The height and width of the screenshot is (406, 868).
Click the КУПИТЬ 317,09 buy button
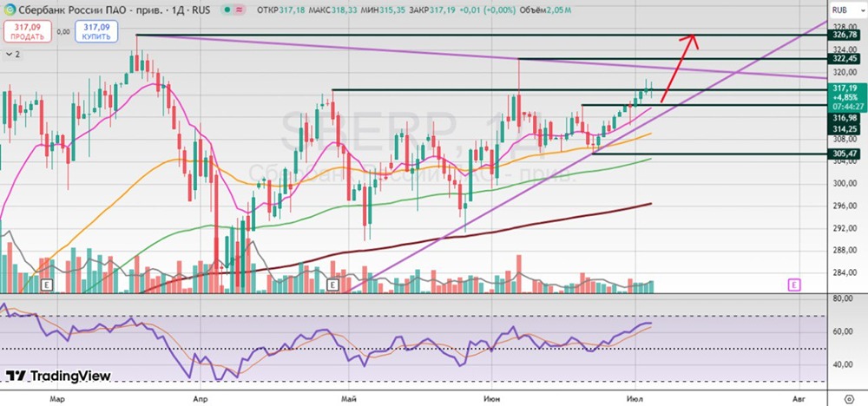coord(97,31)
